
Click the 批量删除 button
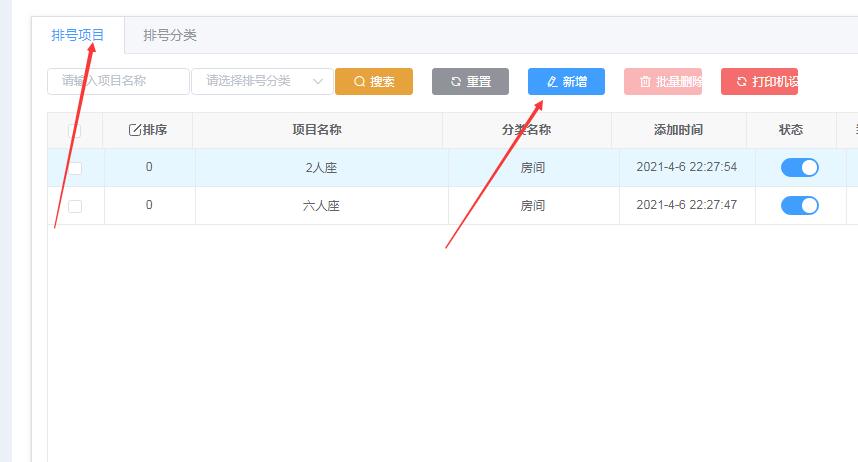click(x=663, y=82)
